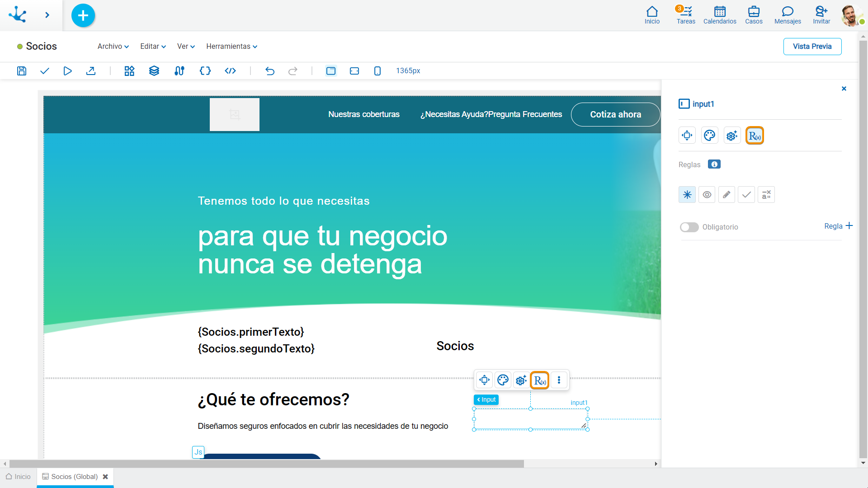Click the Input breadcrumb tag

click(486, 400)
